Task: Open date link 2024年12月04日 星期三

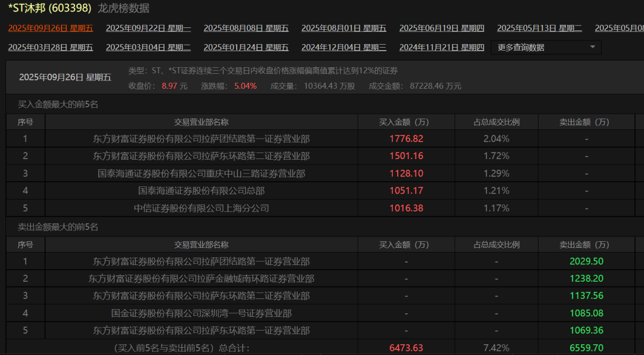Action: point(344,48)
